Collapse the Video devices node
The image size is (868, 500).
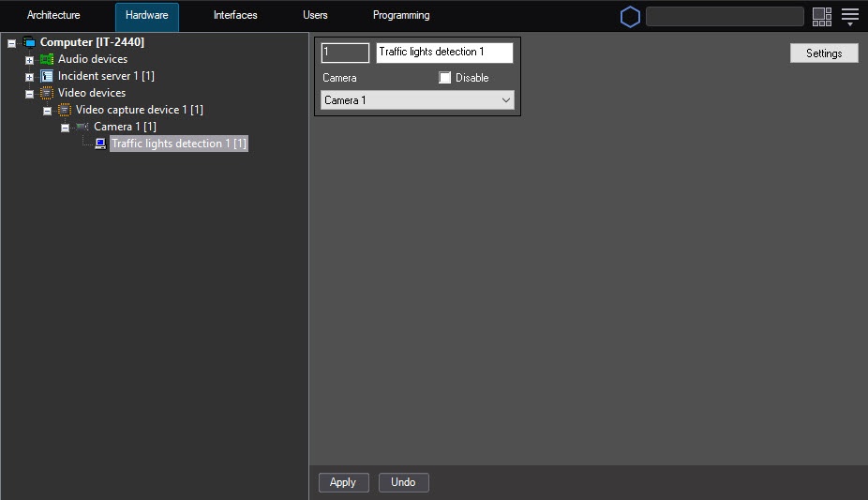[x=29, y=94]
